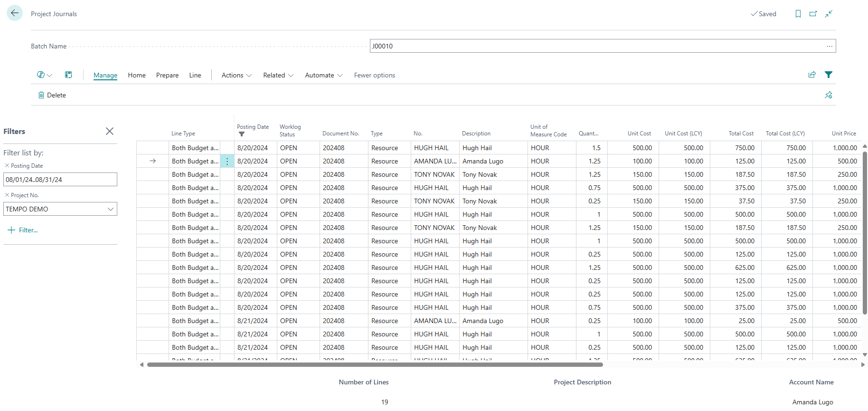Image resolution: width=868 pixels, height=411 pixels.
Task: Open the Actions dropdown menu
Action: pos(236,75)
